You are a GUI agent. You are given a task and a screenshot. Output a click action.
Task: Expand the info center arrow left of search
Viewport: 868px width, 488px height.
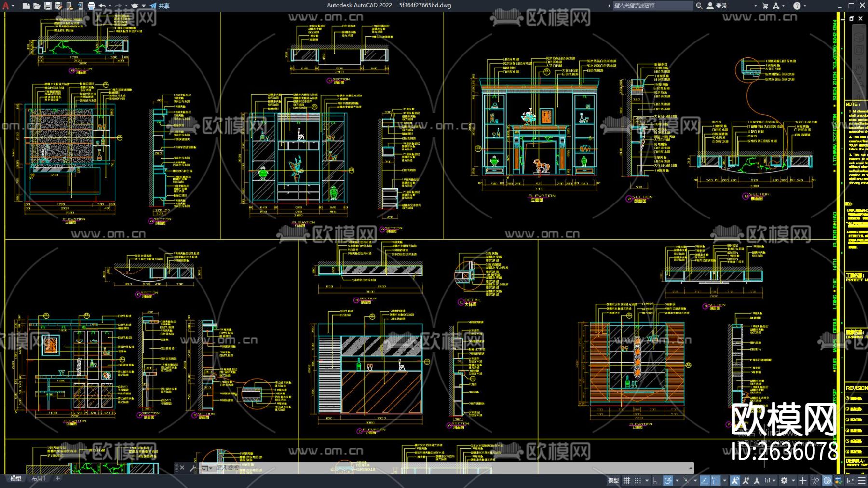609,6
